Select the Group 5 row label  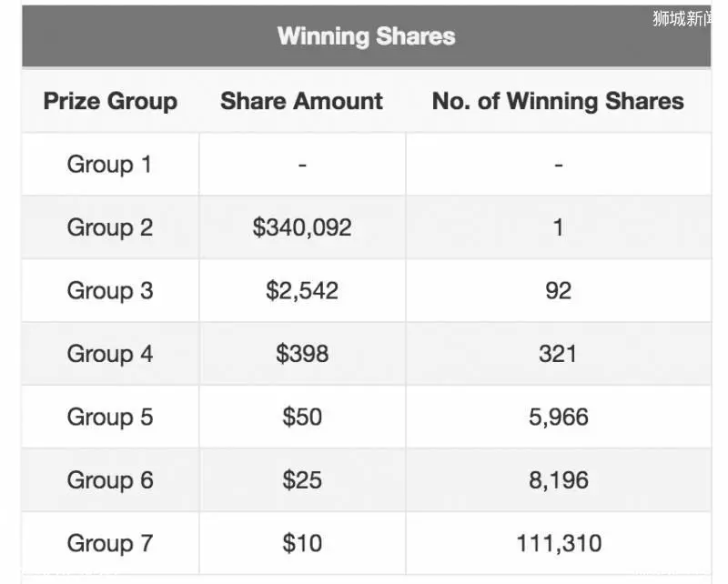(x=109, y=417)
